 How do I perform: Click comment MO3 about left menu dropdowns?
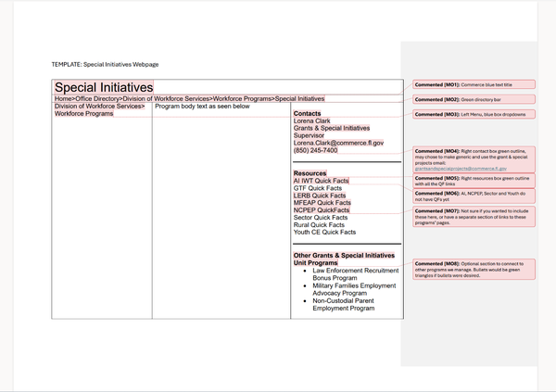point(474,114)
